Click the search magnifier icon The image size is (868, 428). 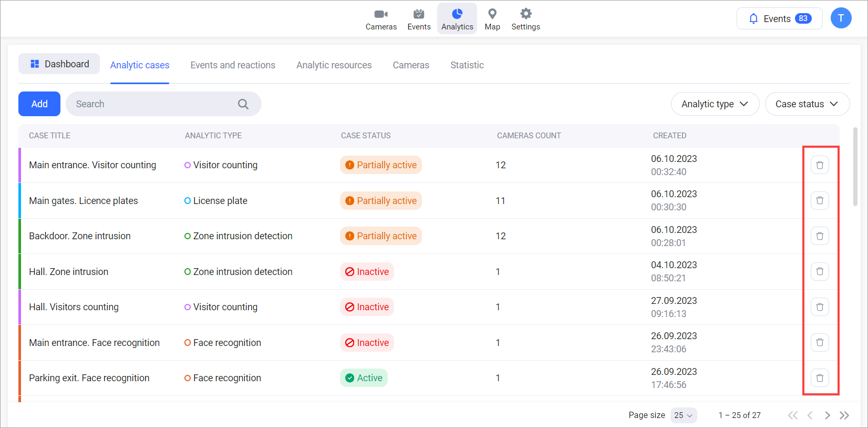(243, 104)
